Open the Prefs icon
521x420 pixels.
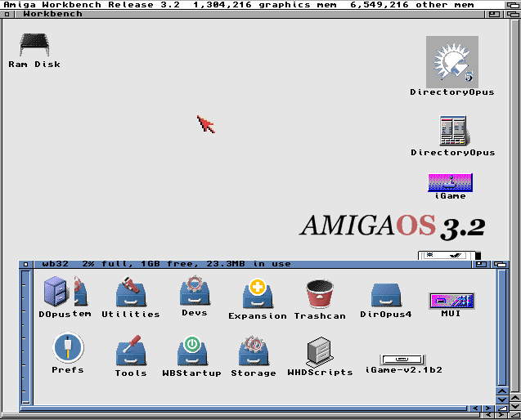68,349
